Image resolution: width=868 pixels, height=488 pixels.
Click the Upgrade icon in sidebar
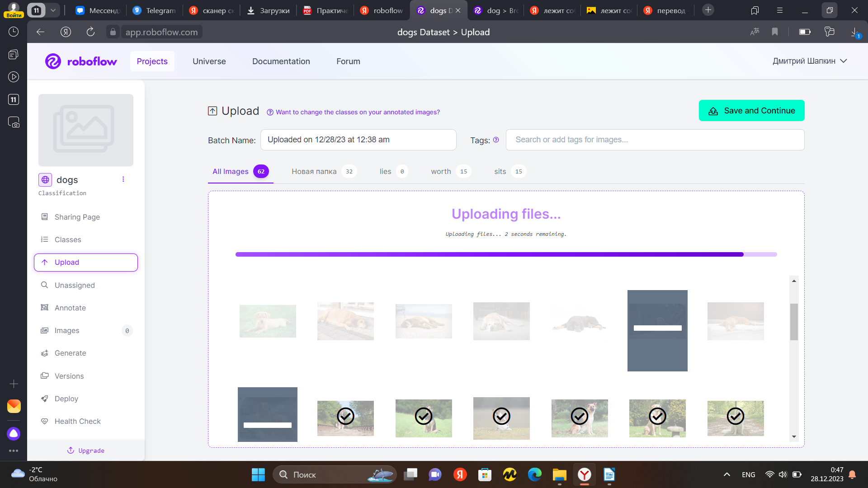pyautogui.click(x=71, y=450)
